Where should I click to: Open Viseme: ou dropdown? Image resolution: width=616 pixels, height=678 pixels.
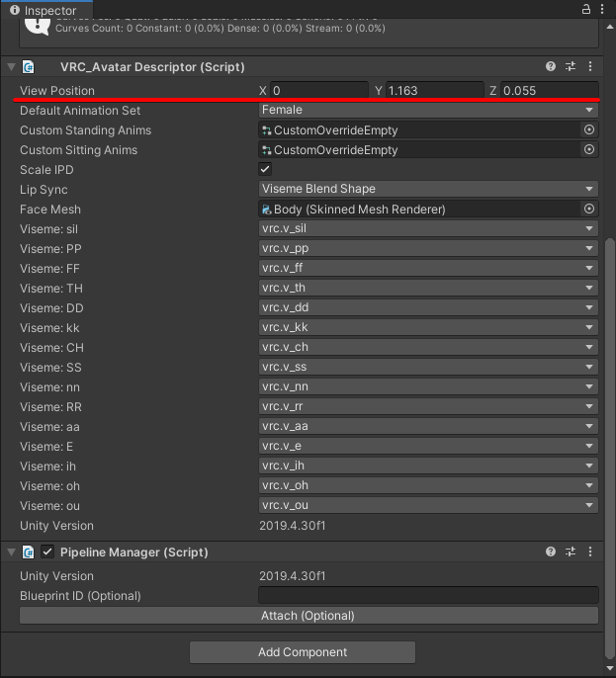pyautogui.click(x=428, y=505)
